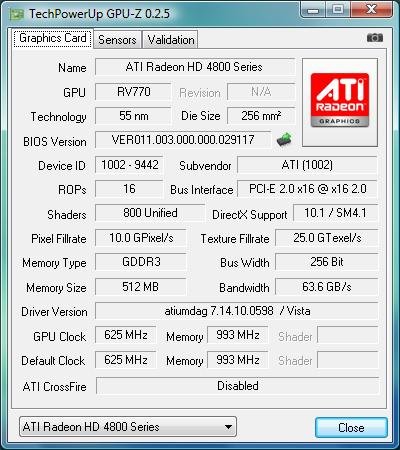The image size is (400, 450).
Task: Click the ATI Radeon Graphics logo
Action: [340, 102]
